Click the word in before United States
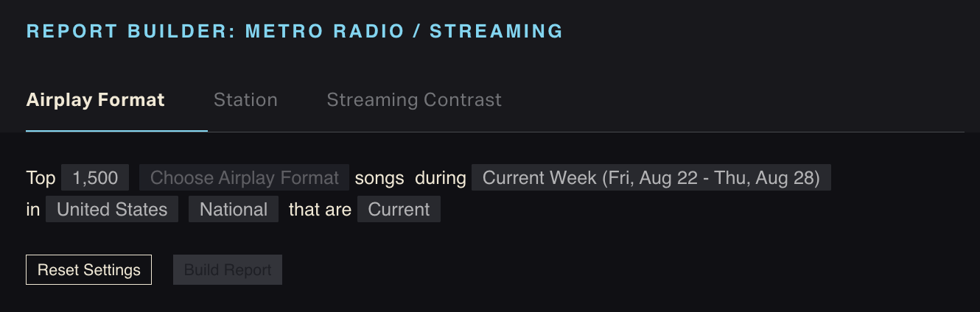The image size is (980, 312). 33,210
